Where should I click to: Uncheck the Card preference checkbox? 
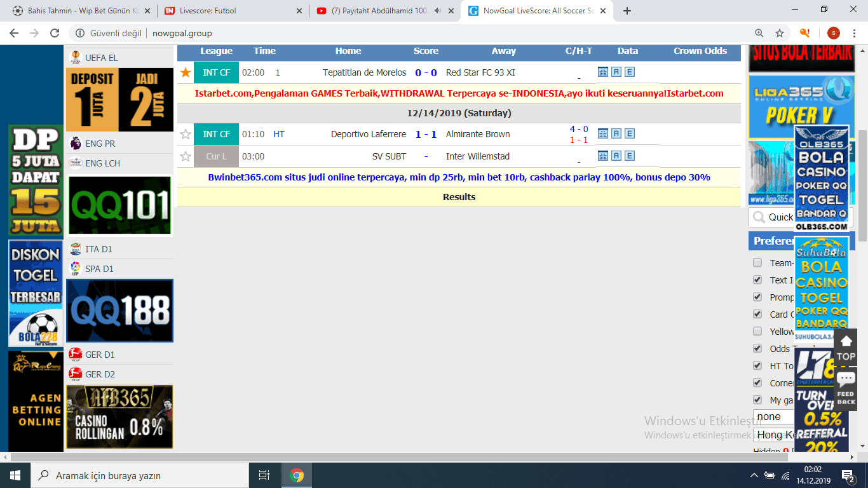tap(757, 314)
